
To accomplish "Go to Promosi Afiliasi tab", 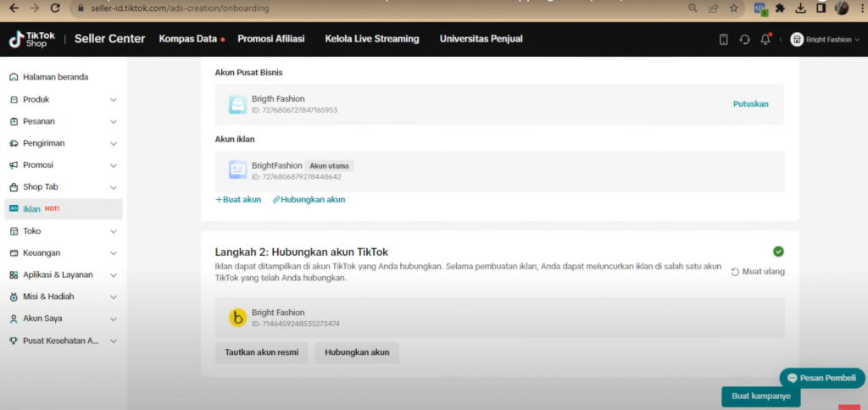I will [270, 39].
